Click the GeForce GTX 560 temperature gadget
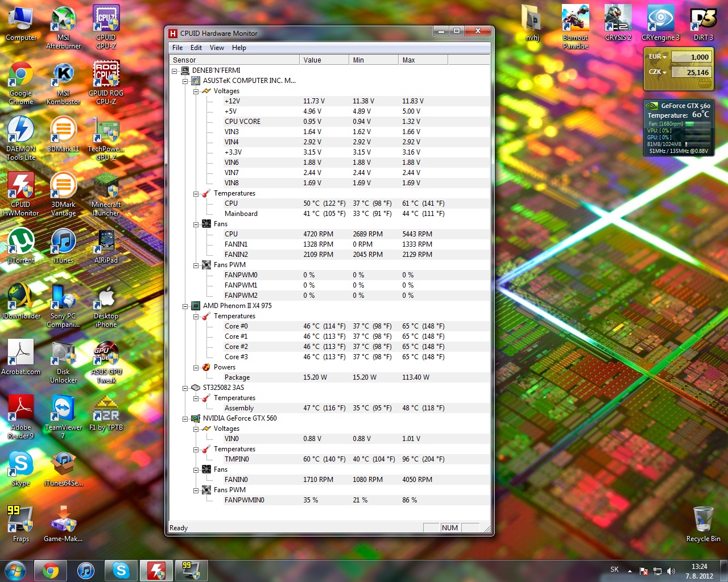Viewport: 728px width, 582px height. click(679, 128)
